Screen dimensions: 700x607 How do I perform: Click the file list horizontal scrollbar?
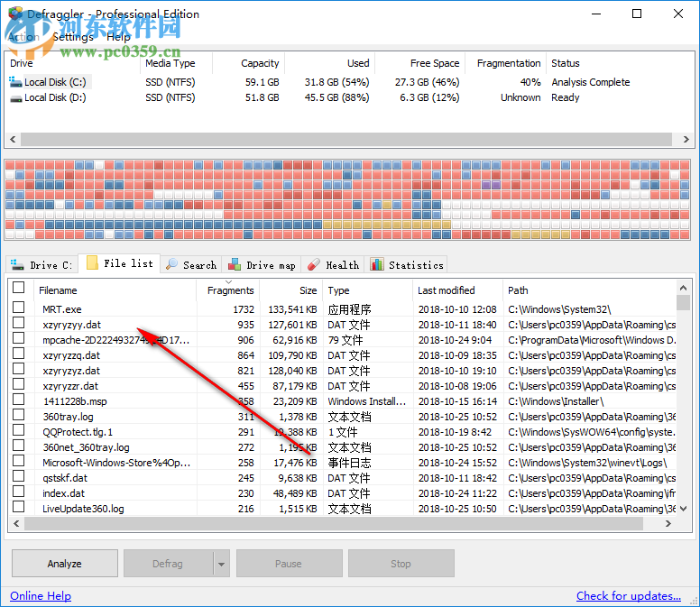334,523
